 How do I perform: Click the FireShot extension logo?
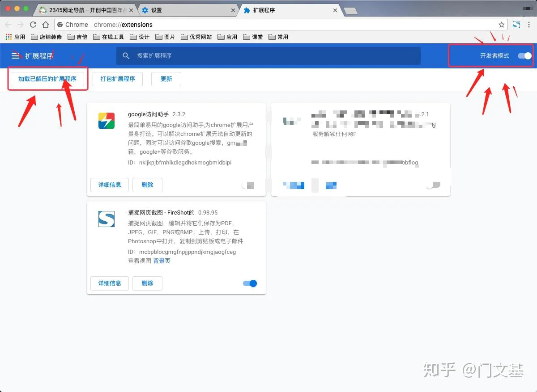click(x=107, y=219)
